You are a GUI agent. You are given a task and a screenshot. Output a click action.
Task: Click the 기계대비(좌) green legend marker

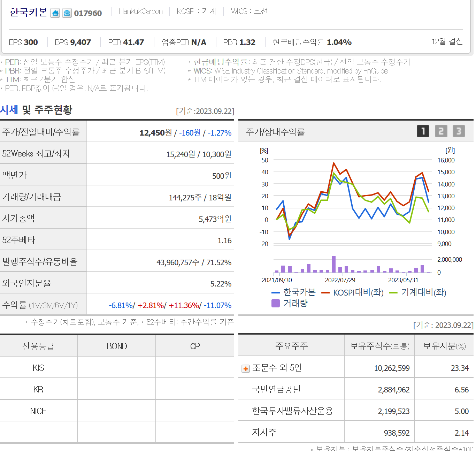(393, 293)
